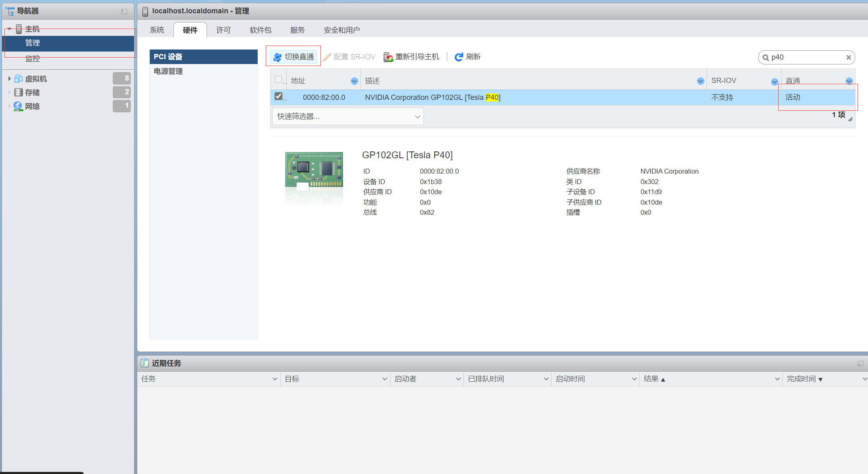This screenshot has width=868, height=474.
Task: Switch to the Licensing (许可) tab
Action: [223, 30]
